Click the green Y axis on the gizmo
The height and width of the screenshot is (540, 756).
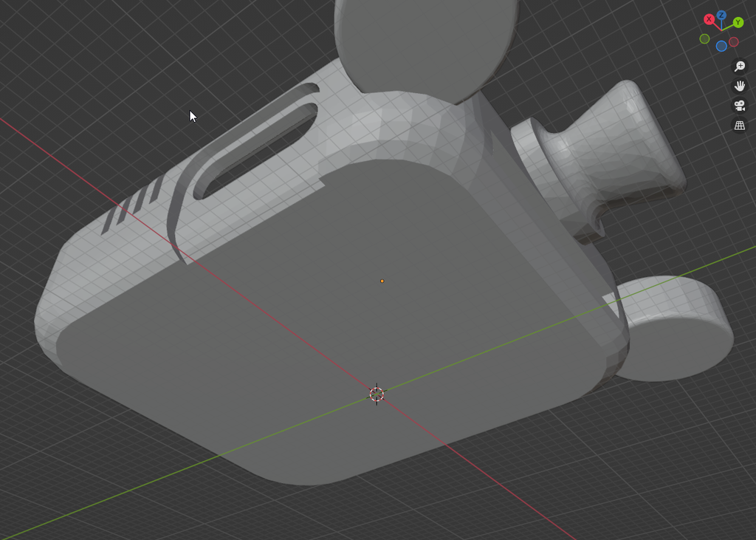[x=738, y=22]
